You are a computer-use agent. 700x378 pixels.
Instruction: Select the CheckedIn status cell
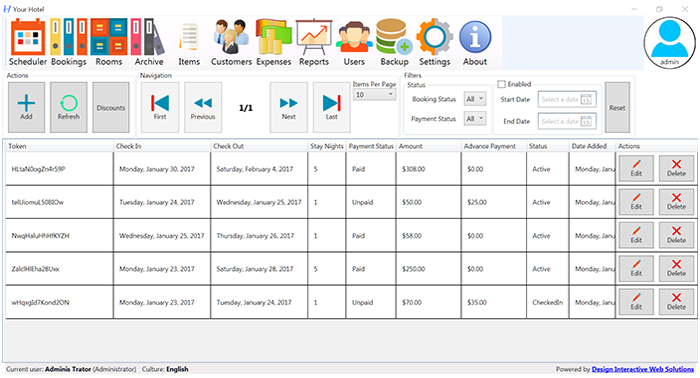pos(548,302)
